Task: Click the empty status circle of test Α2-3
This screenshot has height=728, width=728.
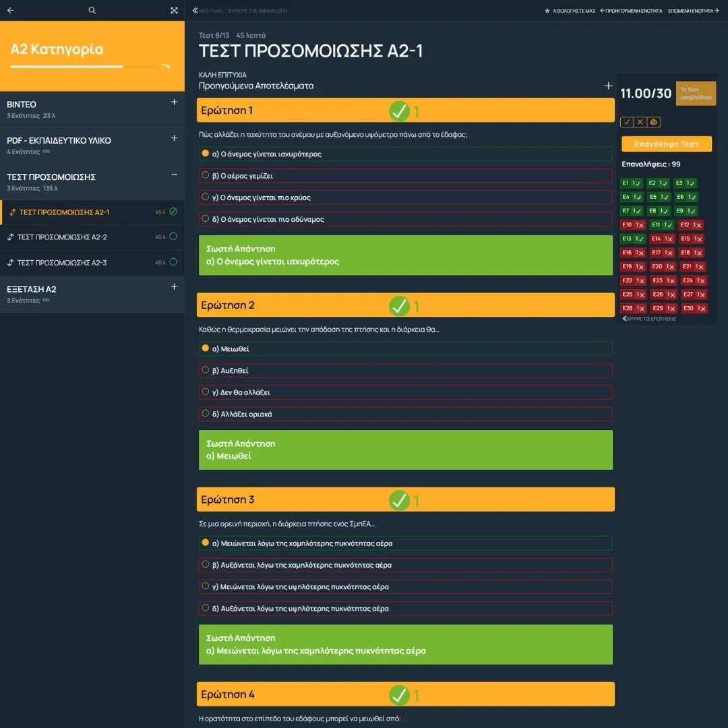Action: coord(173,262)
